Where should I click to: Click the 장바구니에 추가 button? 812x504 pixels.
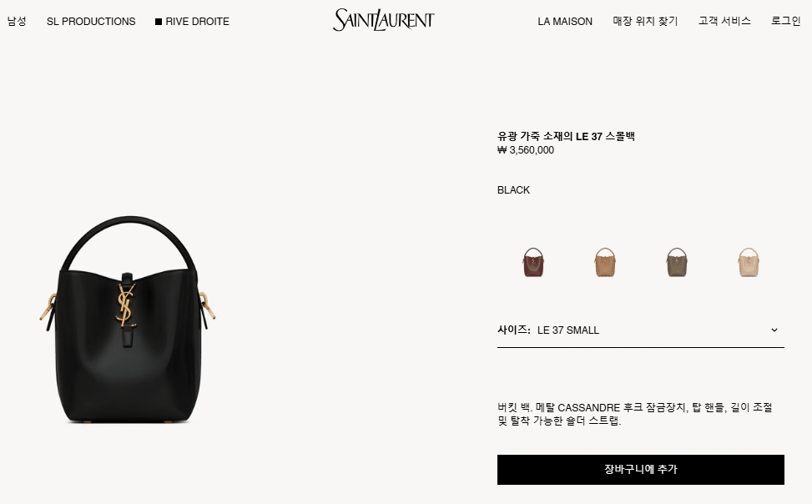click(x=641, y=469)
